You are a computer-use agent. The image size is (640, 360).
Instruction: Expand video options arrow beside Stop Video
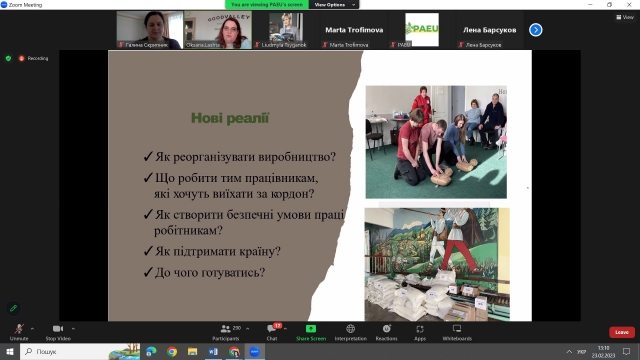[73, 329]
